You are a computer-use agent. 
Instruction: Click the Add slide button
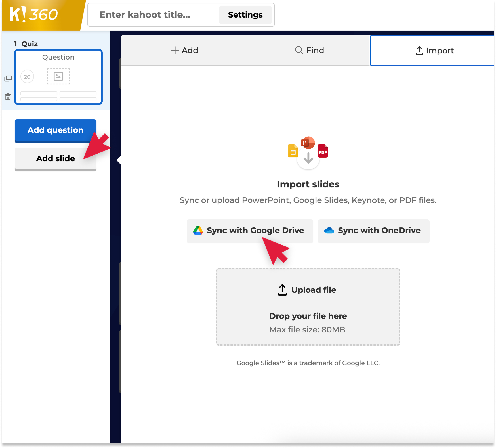[56, 159]
